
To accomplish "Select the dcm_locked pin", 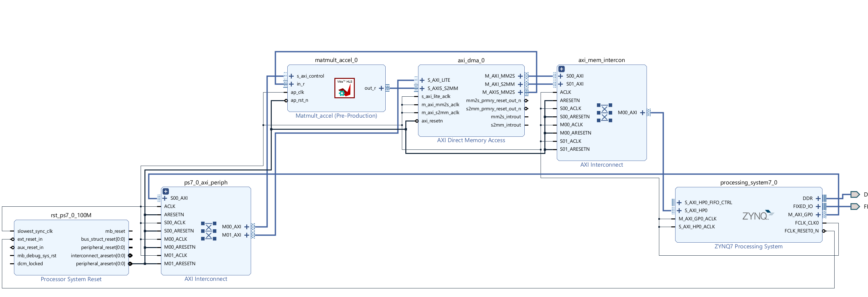I will [30, 264].
